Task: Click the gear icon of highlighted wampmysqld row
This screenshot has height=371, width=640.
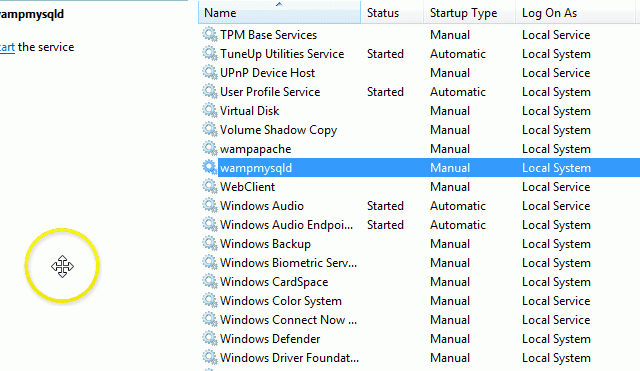Action: coord(210,167)
